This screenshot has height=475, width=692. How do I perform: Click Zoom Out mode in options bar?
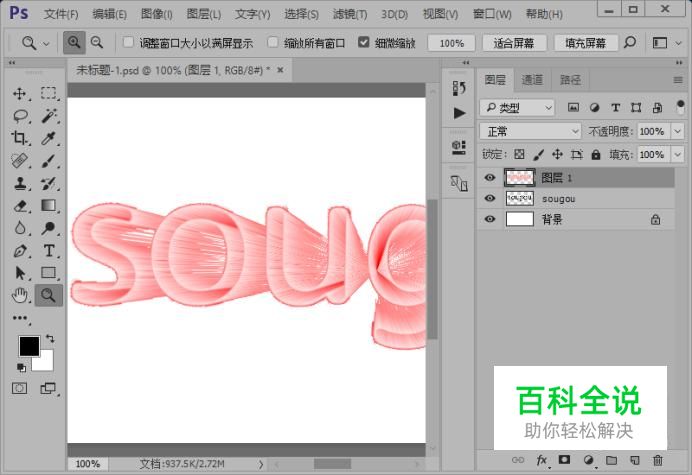click(x=97, y=43)
